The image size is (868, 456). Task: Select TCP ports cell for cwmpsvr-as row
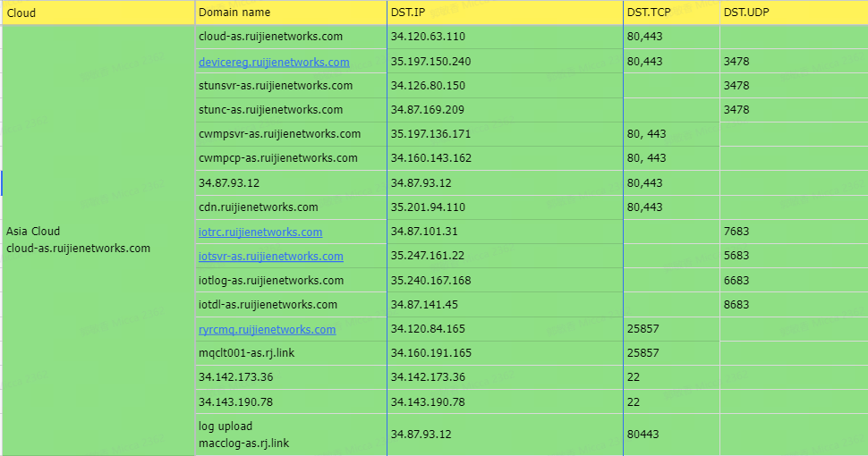(x=671, y=134)
